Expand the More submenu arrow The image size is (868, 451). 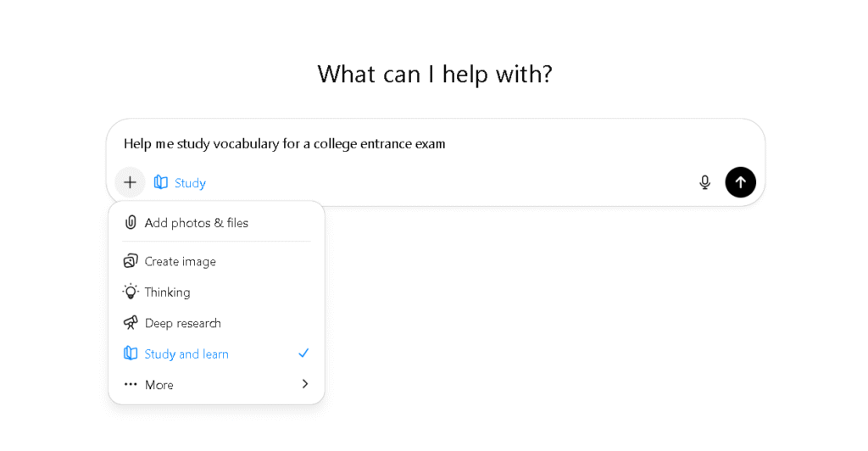pos(305,384)
